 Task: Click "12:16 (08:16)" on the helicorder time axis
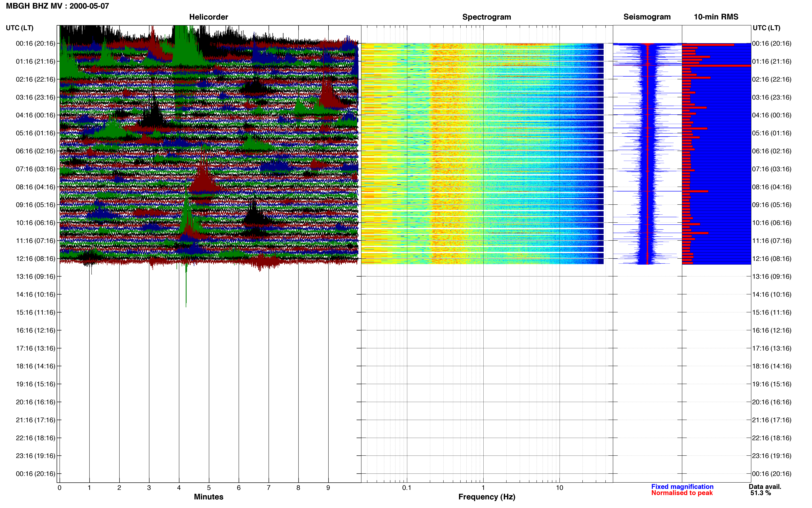[x=36, y=259]
